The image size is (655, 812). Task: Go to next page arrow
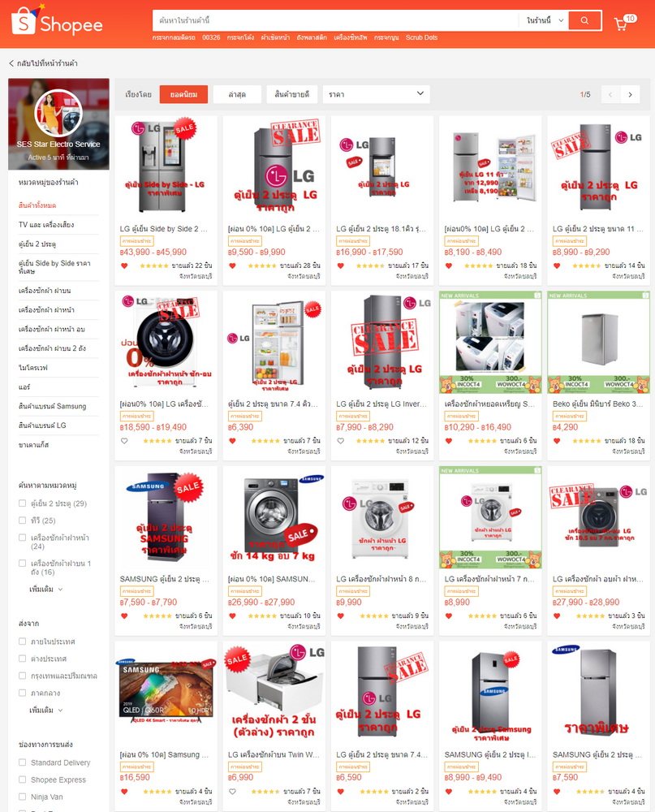coord(630,94)
